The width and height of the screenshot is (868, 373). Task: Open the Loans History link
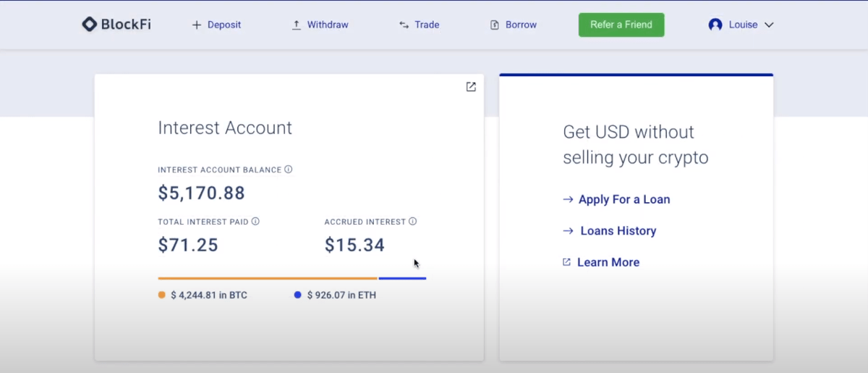point(610,231)
